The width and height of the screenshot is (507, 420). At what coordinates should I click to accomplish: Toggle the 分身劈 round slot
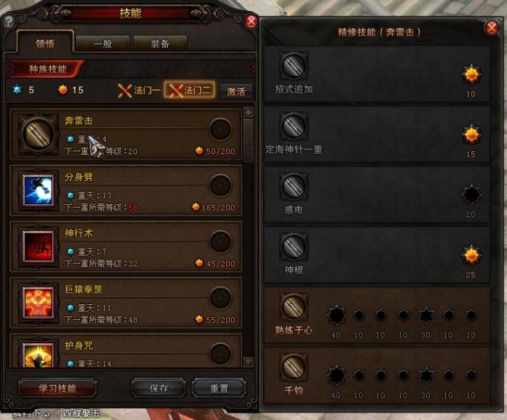[220, 185]
